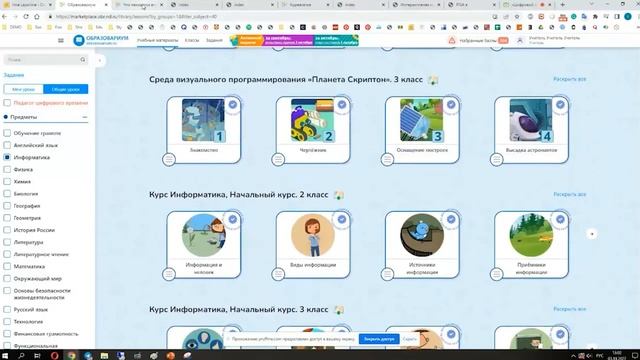640x360 pixels.
Task: Check the Русский язык subject
Action: pyautogui.click(x=7, y=309)
